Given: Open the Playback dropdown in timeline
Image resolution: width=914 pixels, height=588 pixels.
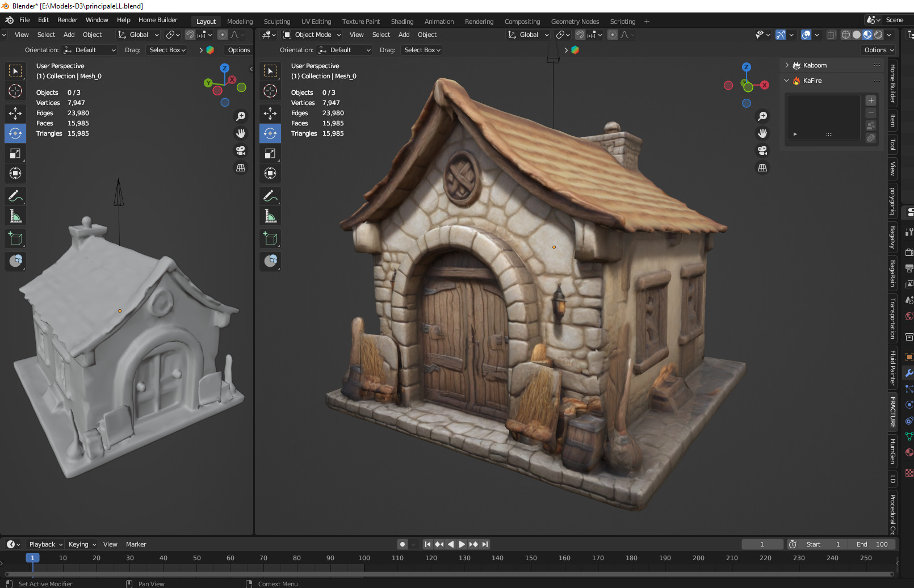Looking at the screenshot, I should [46, 544].
